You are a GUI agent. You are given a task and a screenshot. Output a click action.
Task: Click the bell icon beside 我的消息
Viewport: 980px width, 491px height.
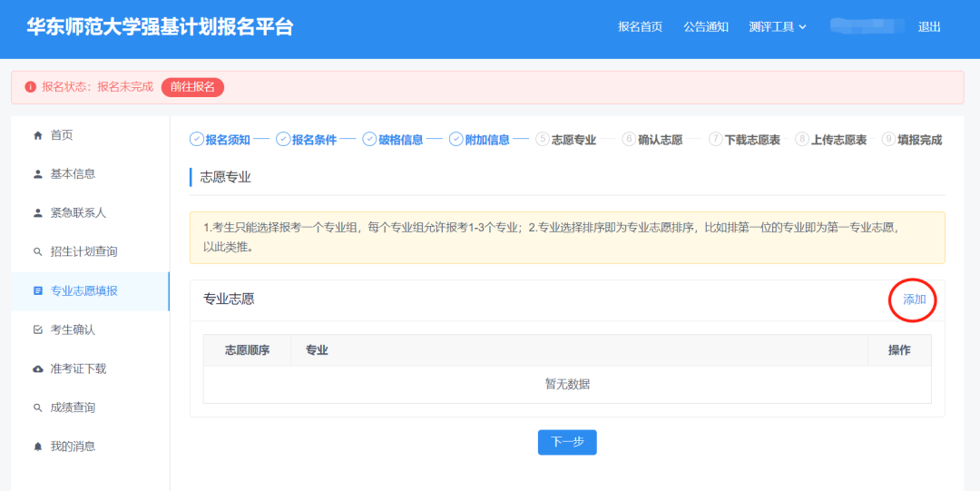click(x=38, y=447)
